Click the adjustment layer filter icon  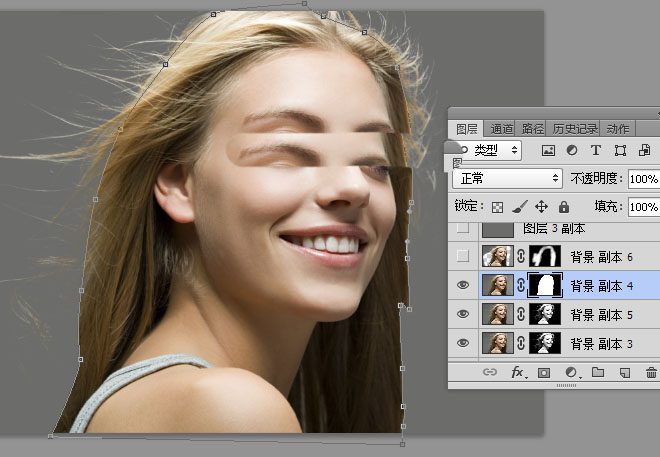tap(572, 151)
